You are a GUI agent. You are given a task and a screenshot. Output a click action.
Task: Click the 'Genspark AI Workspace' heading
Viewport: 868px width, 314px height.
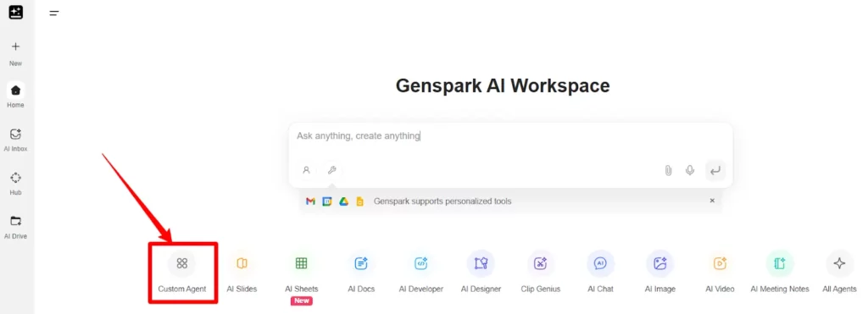[x=503, y=85]
